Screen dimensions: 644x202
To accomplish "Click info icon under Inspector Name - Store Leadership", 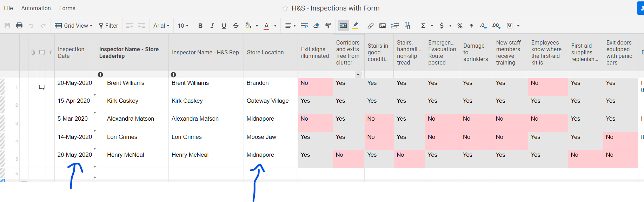I will pyautogui.click(x=100, y=75).
